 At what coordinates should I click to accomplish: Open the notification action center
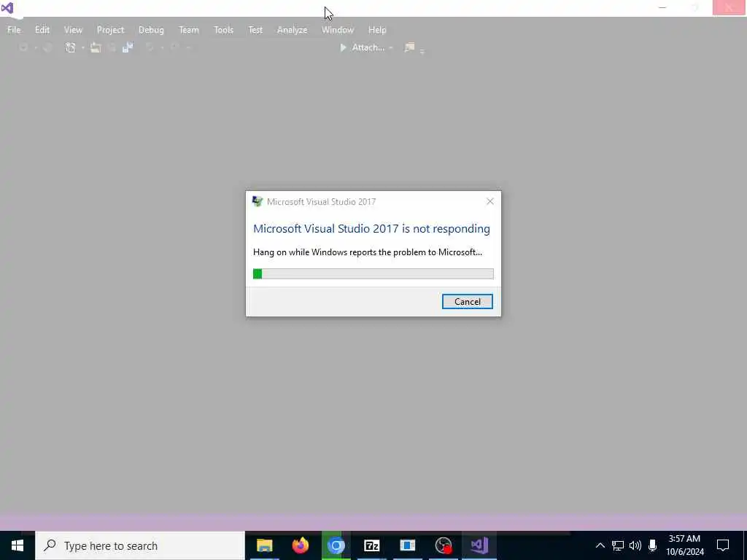tap(723, 545)
